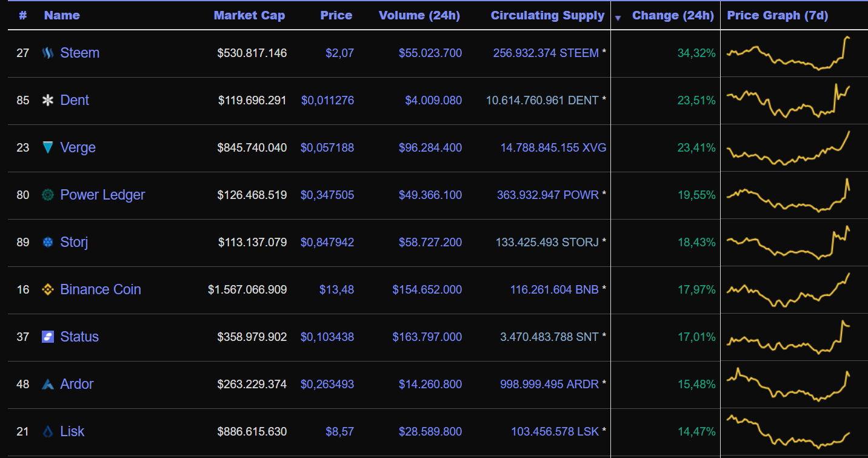868x458 pixels.
Task: Click the Dent asterisk logo icon
Action: pyautogui.click(x=48, y=101)
